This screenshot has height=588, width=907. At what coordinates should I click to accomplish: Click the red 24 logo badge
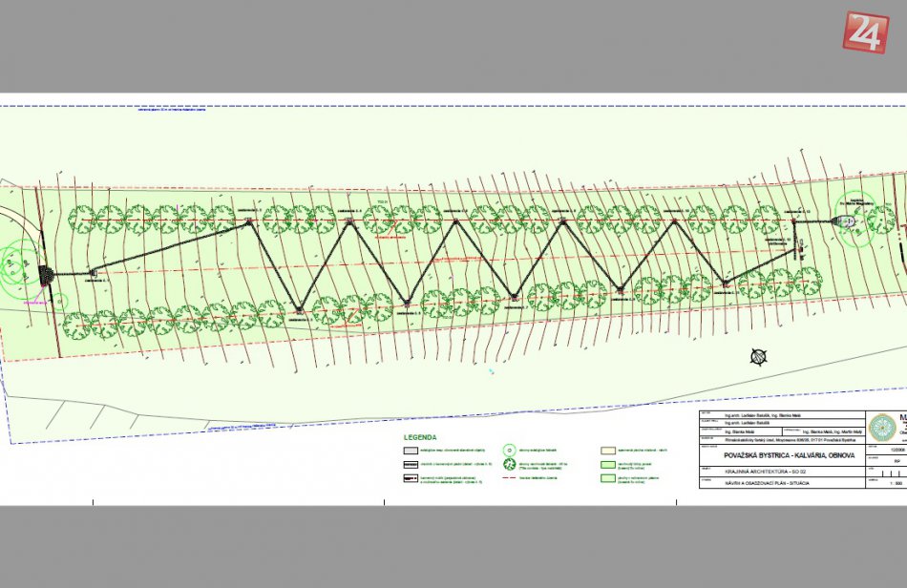tap(865, 31)
